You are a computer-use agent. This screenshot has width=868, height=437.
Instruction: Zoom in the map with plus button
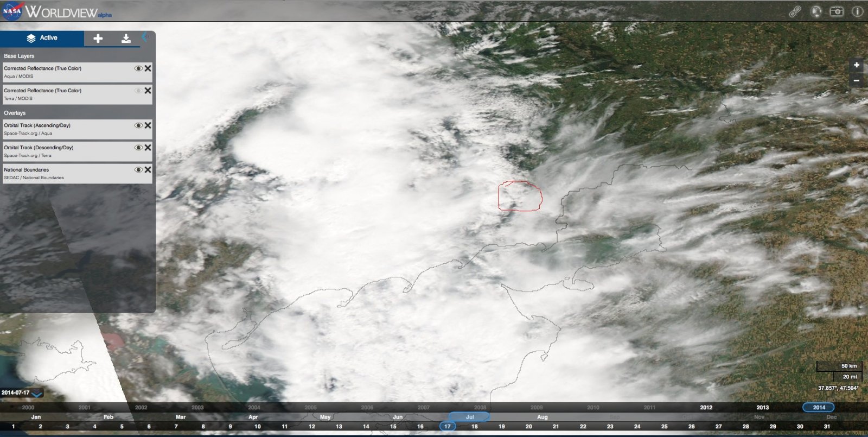click(857, 65)
